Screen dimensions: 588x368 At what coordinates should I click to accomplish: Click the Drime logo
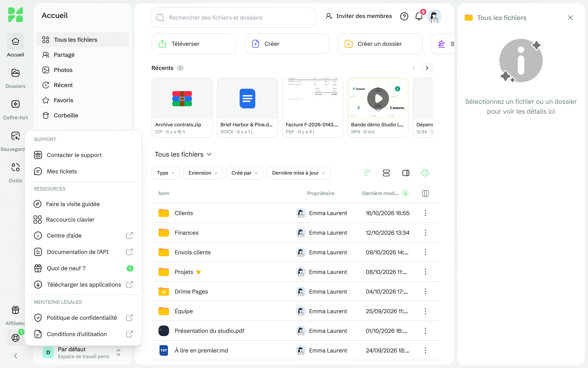(15, 15)
